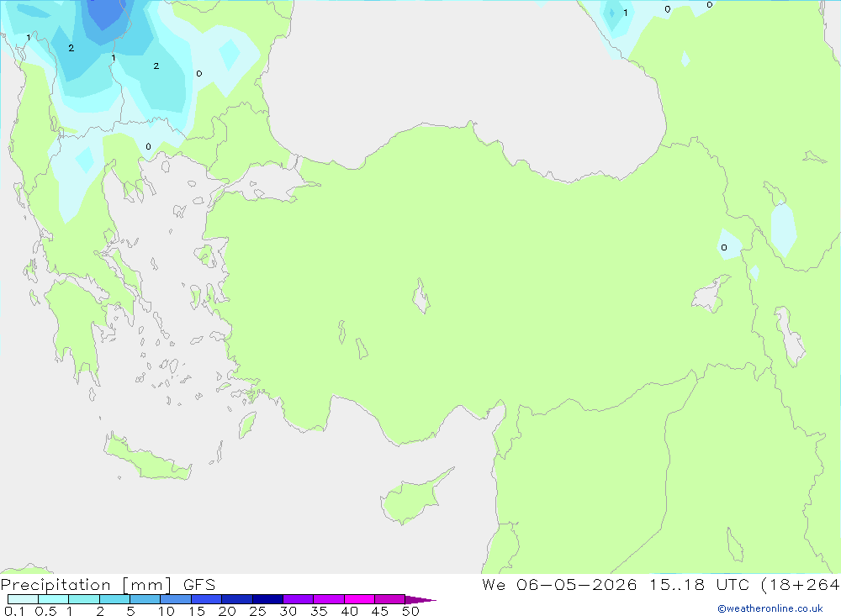Click the legend label "45"
Screen dimensions: 841x616
point(380,611)
